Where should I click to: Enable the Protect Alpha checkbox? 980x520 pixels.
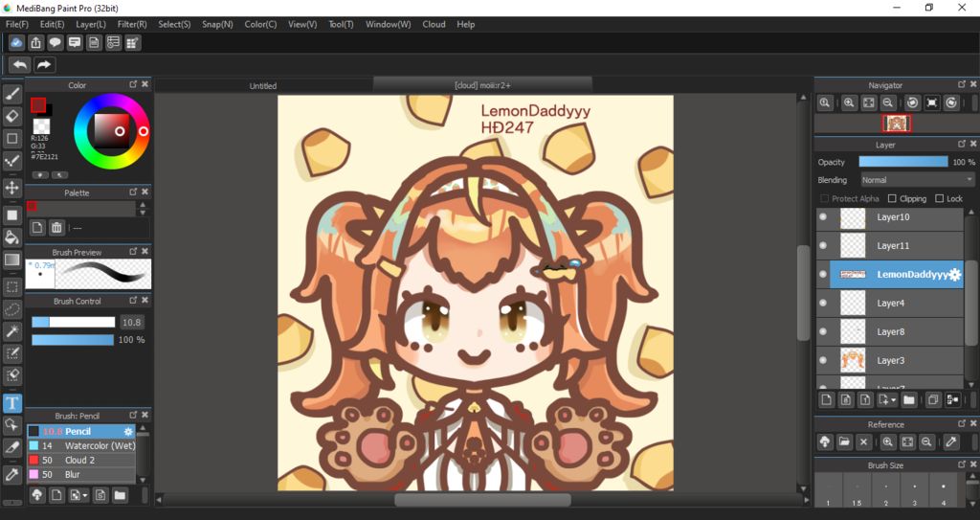tap(824, 198)
